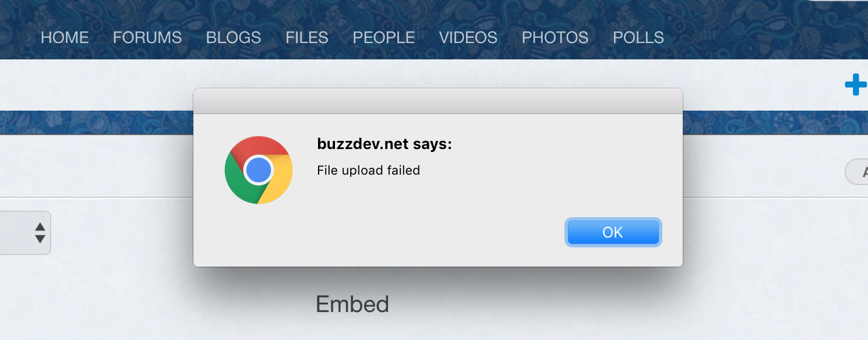This screenshot has width=868, height=340.
Task: Open the HOME navigation item
Action: (65, 38)
